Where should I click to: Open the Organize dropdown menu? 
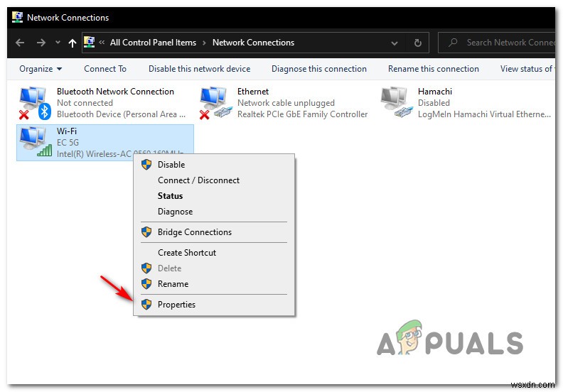[x=41, y=68]
